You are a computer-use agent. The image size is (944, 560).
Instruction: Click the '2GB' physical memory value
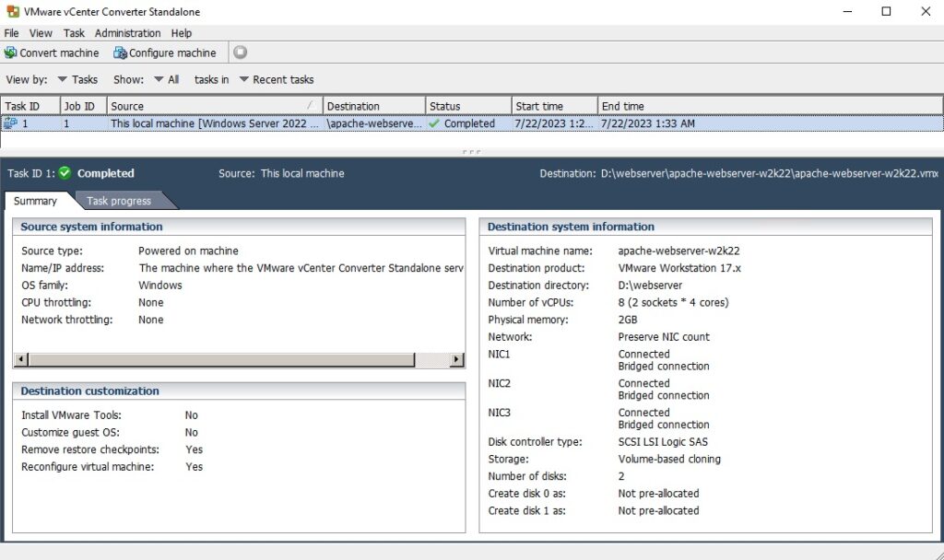(x=627, y=320)
